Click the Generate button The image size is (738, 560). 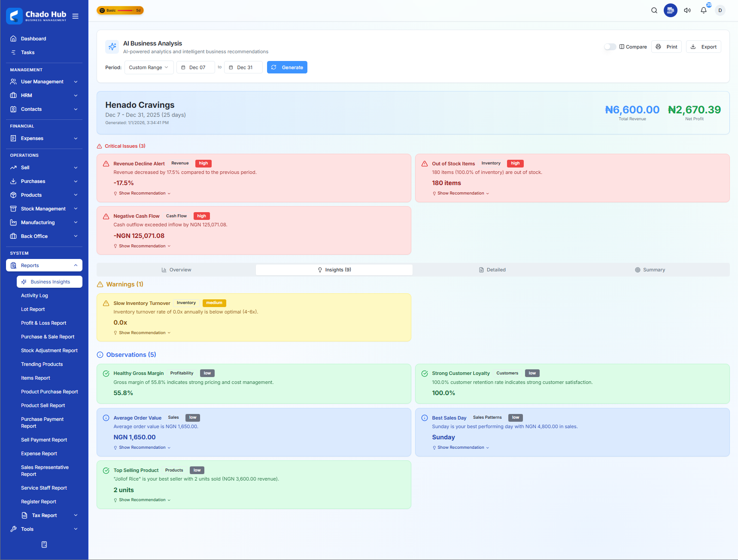point(287,67)
